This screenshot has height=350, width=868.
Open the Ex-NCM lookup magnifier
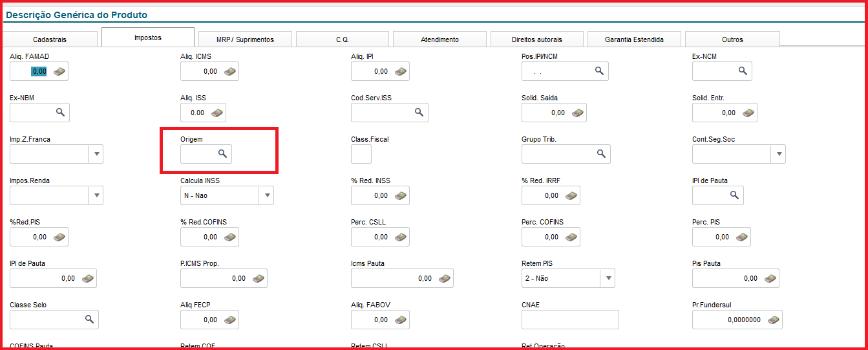coord(743,71)
